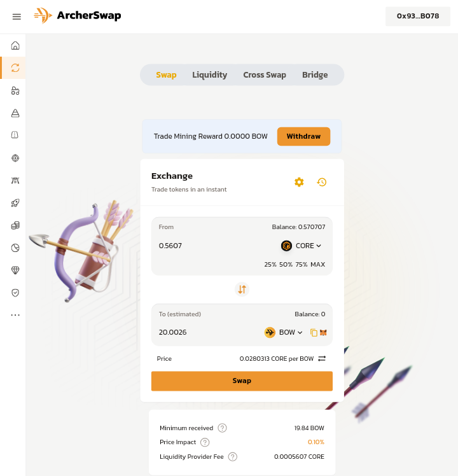Select MAX for the From amount

(317, 264)
